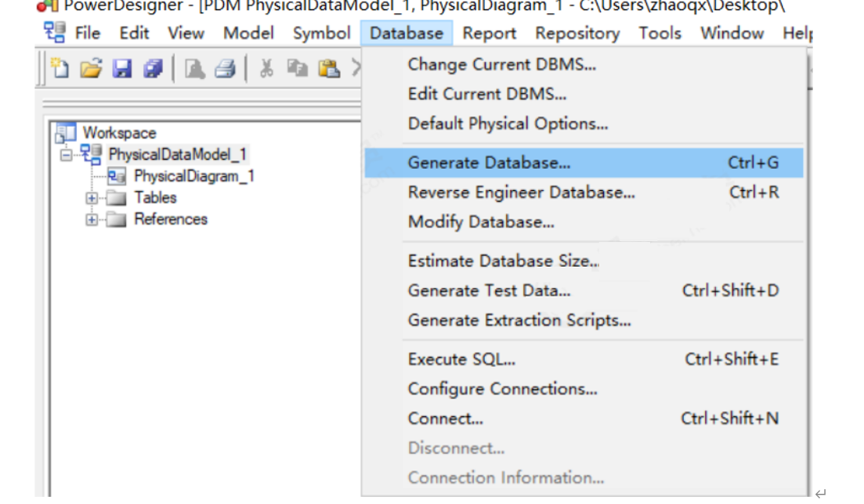
Task: Click the Workspace icon in browser tree
Action: coord(66,133)
